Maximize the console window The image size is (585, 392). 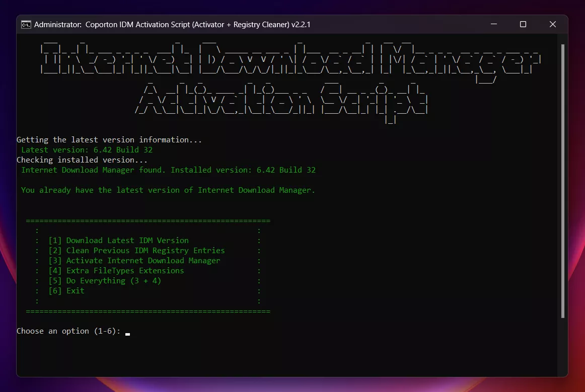tap(523, 24)
